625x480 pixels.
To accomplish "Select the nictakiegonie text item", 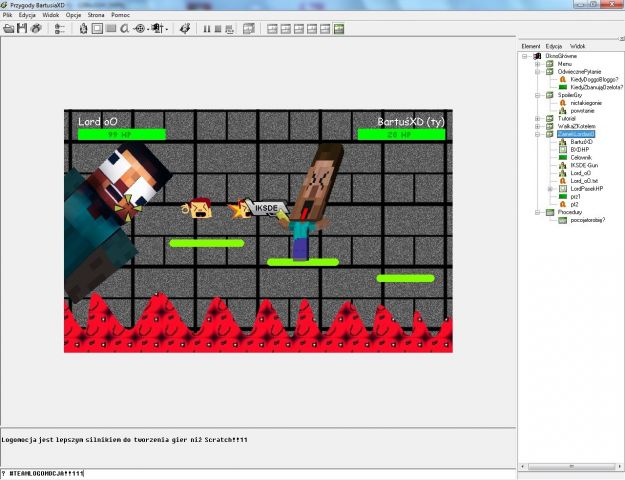I will tap(586, 103).
